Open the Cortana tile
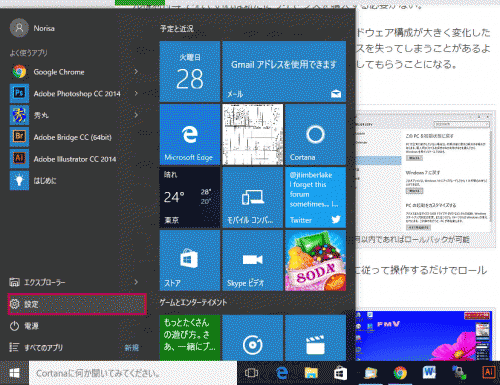Image resolution: width=500 pixels, height=385 pixels. tap(315, 134)
